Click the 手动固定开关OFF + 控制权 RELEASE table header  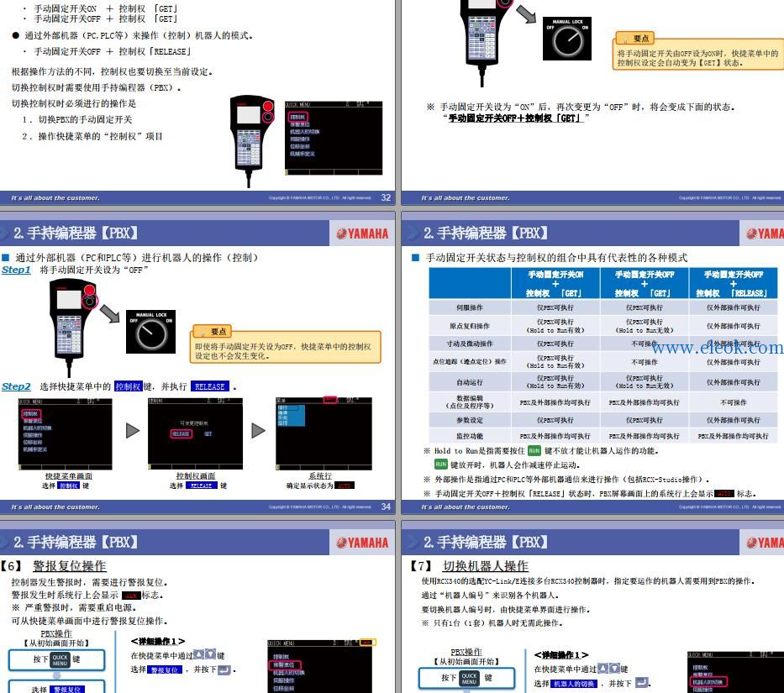[733, 284]
